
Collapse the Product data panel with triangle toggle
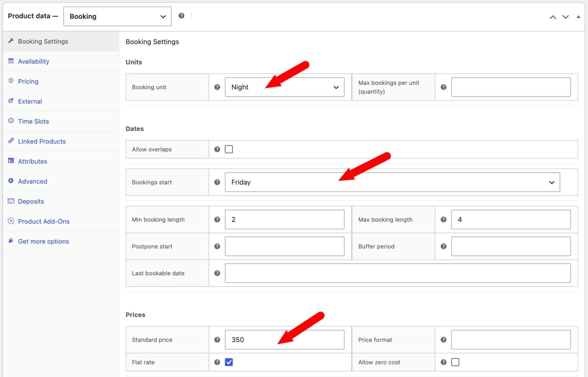(x=578, y=17)
